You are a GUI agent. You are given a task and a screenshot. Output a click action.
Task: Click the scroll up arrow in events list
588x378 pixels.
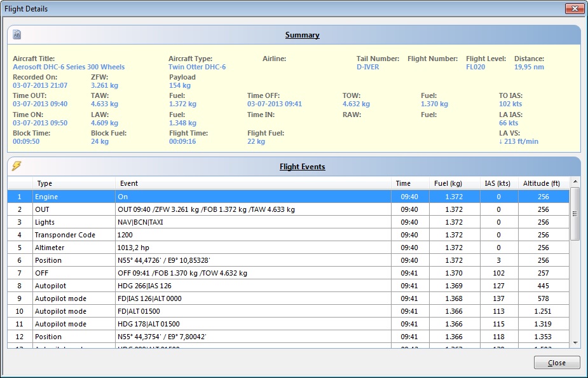click(x=575, y=181)
